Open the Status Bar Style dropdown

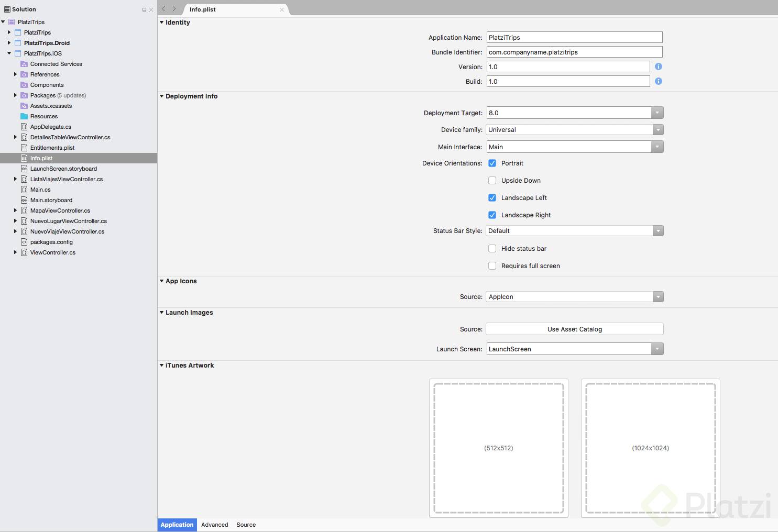click(658, 231)
